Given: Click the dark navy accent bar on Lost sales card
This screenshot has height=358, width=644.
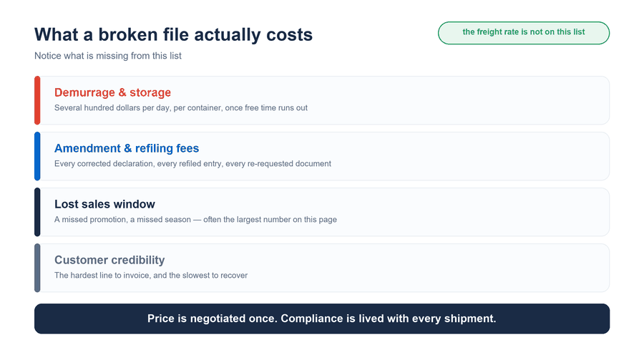Looking at the screenshot, I should [x=37, y=212].
